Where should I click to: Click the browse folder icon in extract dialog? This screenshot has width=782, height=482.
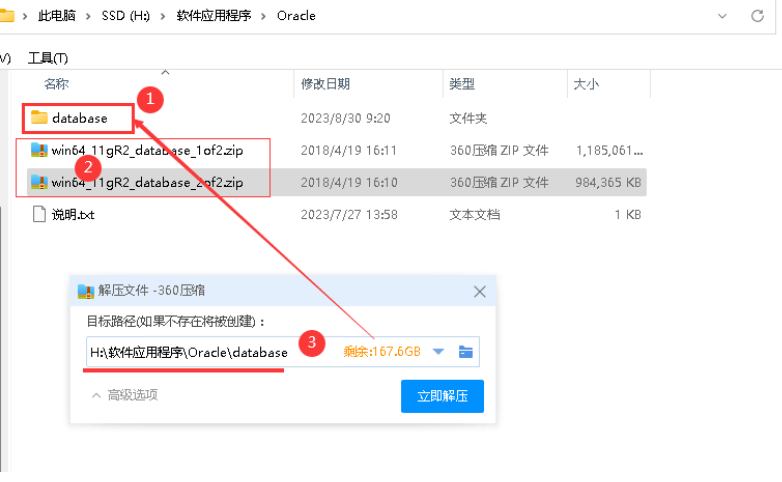(x=465, y=351)
